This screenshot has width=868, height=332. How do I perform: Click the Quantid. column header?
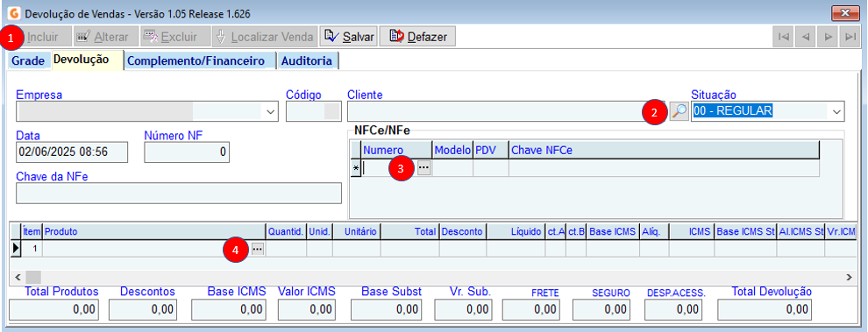(x=286, y=232)
